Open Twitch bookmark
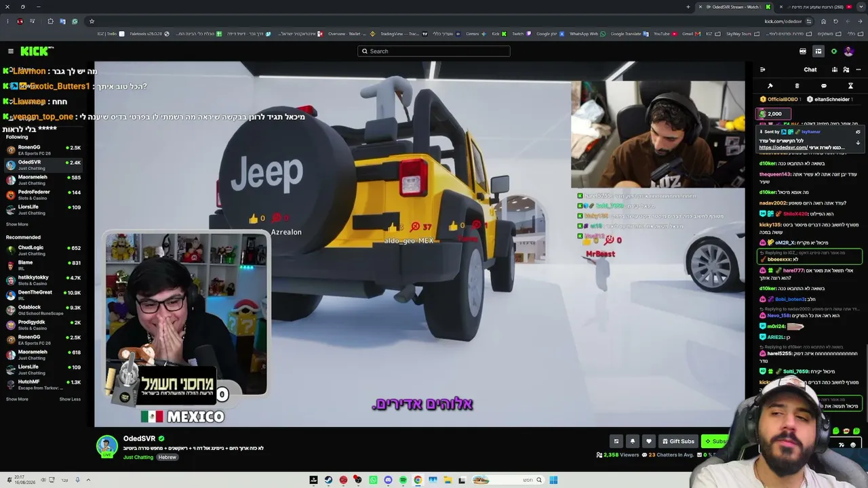The image size is (868, 488). [x=521, y=33]
